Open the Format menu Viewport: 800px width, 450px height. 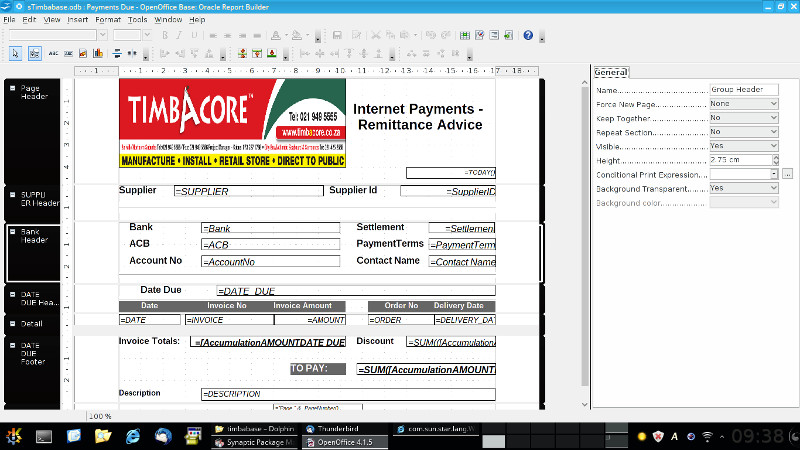point(108,19)
